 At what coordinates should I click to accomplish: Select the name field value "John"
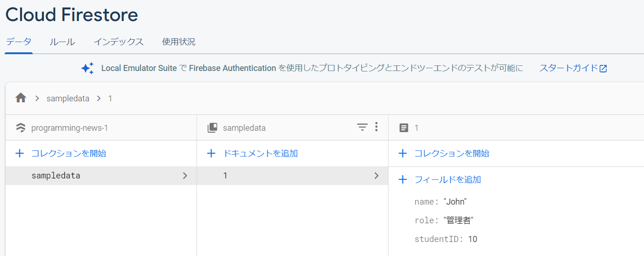(455, 202)
